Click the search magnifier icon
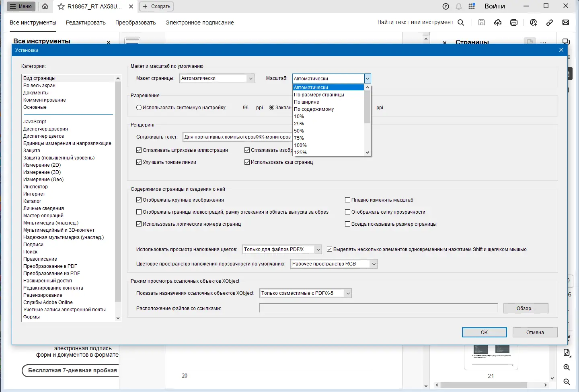Screen dimensions: 579x392 (461, 22)
